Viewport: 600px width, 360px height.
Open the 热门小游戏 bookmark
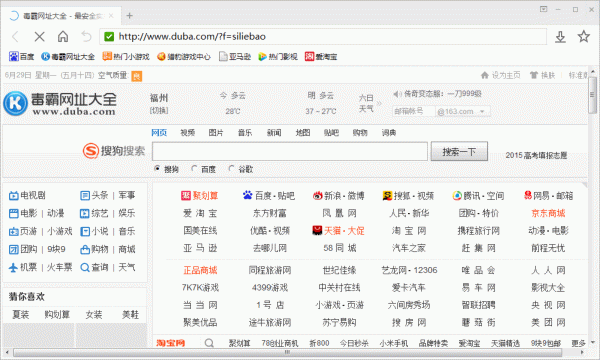(126, 57)
